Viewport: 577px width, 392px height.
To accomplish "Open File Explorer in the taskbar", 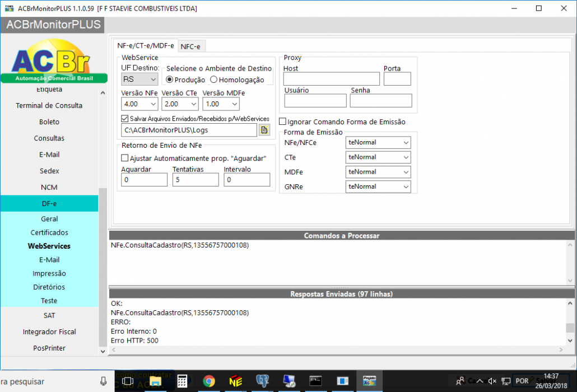I will [155, 381].
